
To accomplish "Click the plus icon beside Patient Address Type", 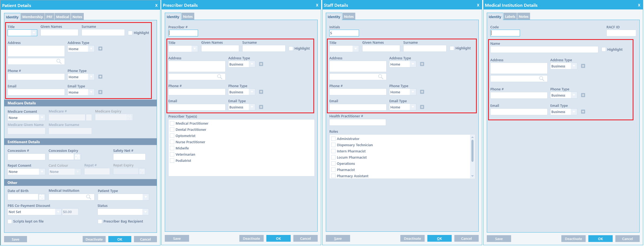I will click(x=100, y=49).
